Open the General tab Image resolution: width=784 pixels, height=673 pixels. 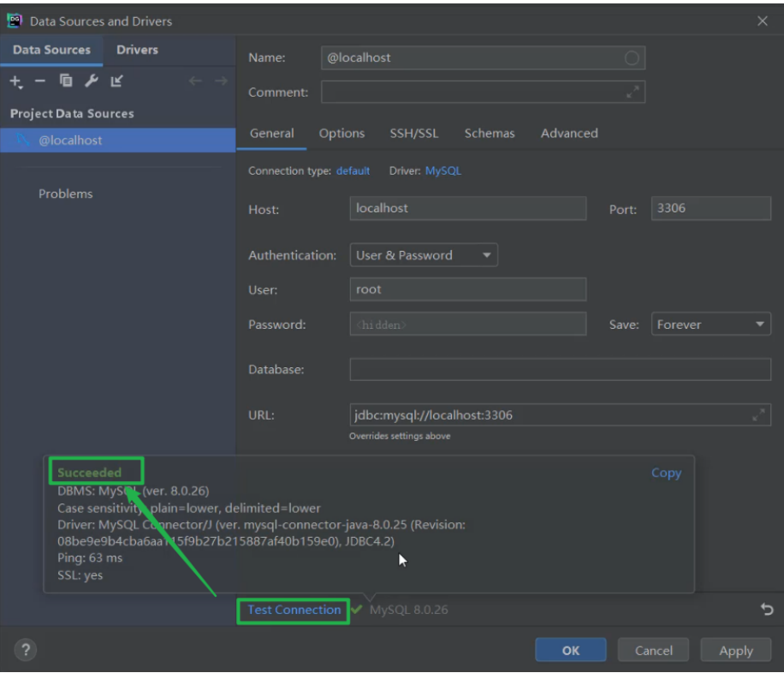[271, 134]
